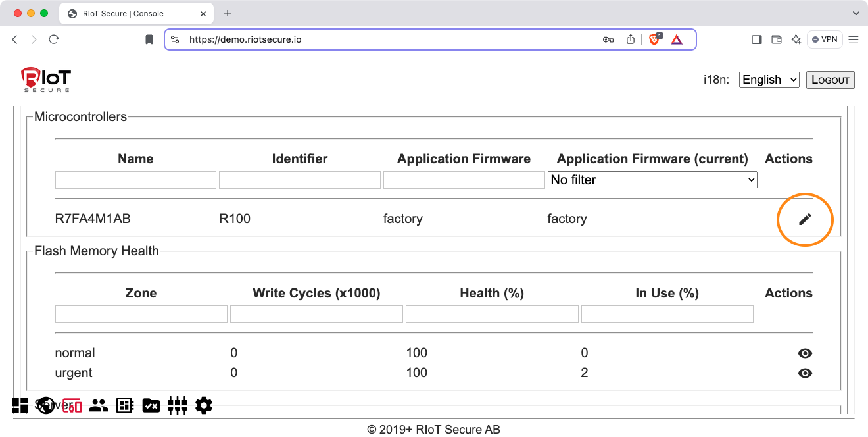Expand the i18n English language selector
The width and height of the screenshot is (868, 437).
click(769, 80)
